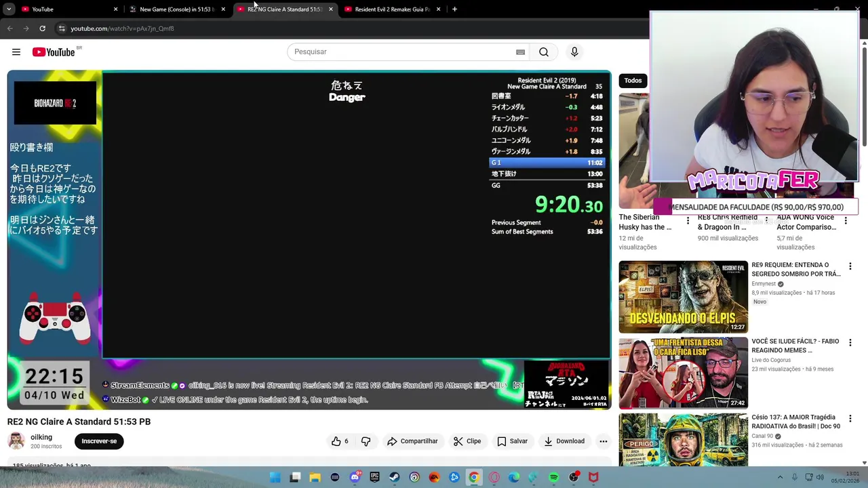This screenshot has width=868, height=488.
Task: Open the oilking channel avatar
Action: pos(16,441)
